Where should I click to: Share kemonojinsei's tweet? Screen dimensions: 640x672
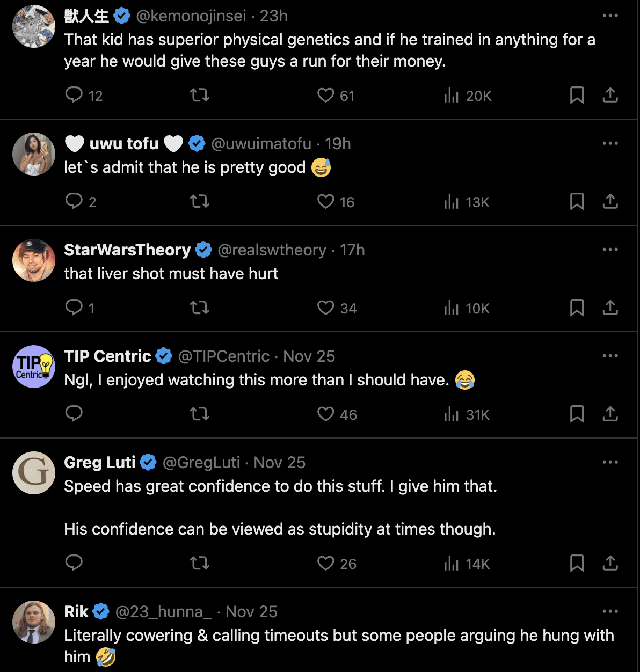coord(610,96)
